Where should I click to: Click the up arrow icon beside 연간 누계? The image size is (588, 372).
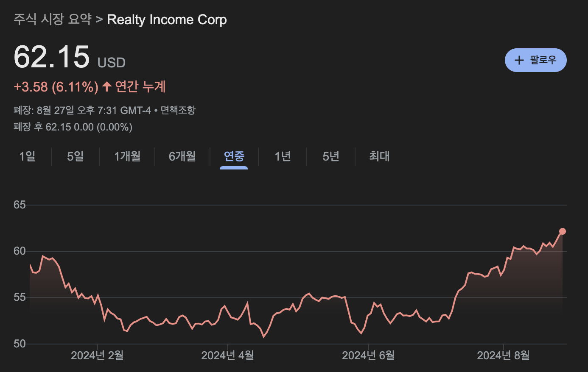[107, 86]
